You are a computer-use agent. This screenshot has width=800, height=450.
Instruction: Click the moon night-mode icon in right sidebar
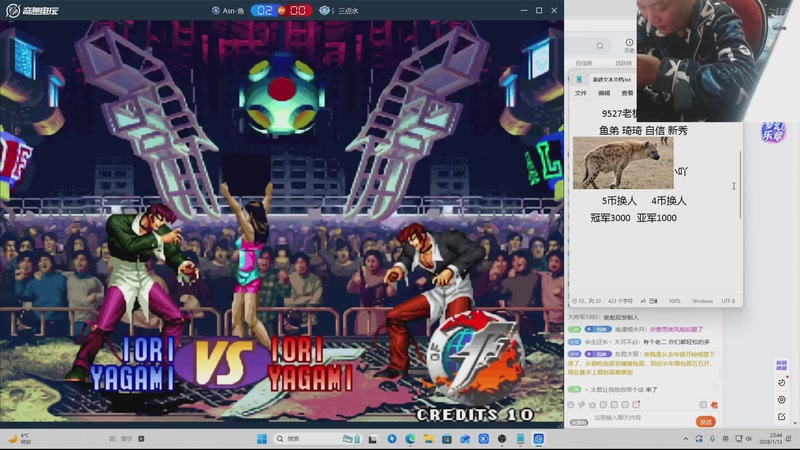(x=781, y=383)
